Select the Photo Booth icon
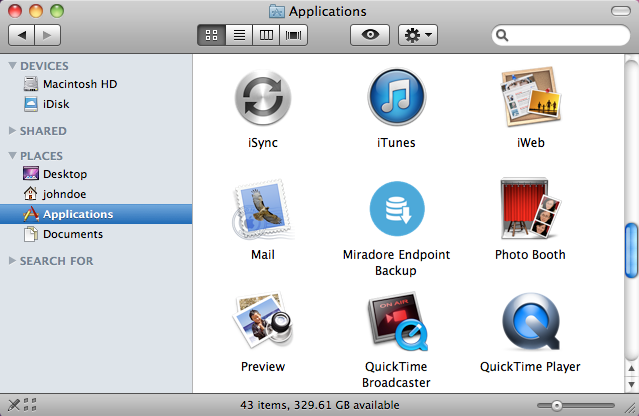639x416 pixels. (x=530, y=209)
